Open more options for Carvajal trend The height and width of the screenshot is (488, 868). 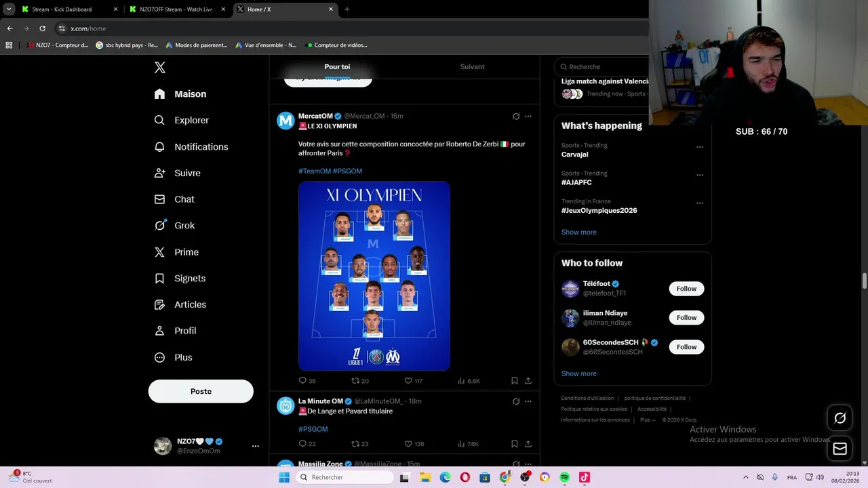coord(700,146)
